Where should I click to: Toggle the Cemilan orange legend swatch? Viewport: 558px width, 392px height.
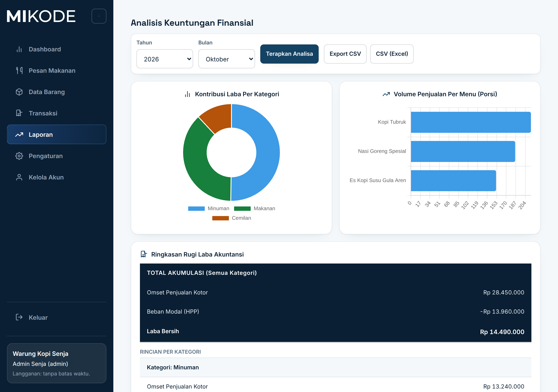pyautogui.click(x=220, y=218)
